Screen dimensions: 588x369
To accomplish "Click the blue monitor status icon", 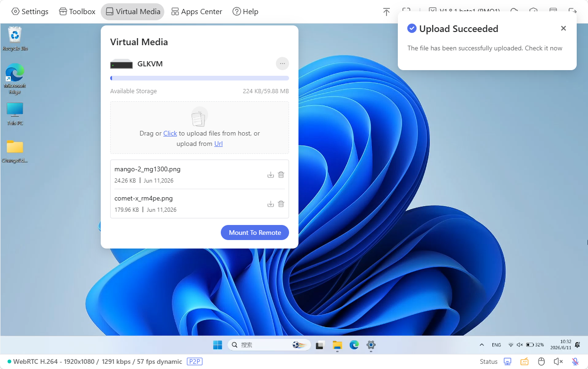I will 507,361.
